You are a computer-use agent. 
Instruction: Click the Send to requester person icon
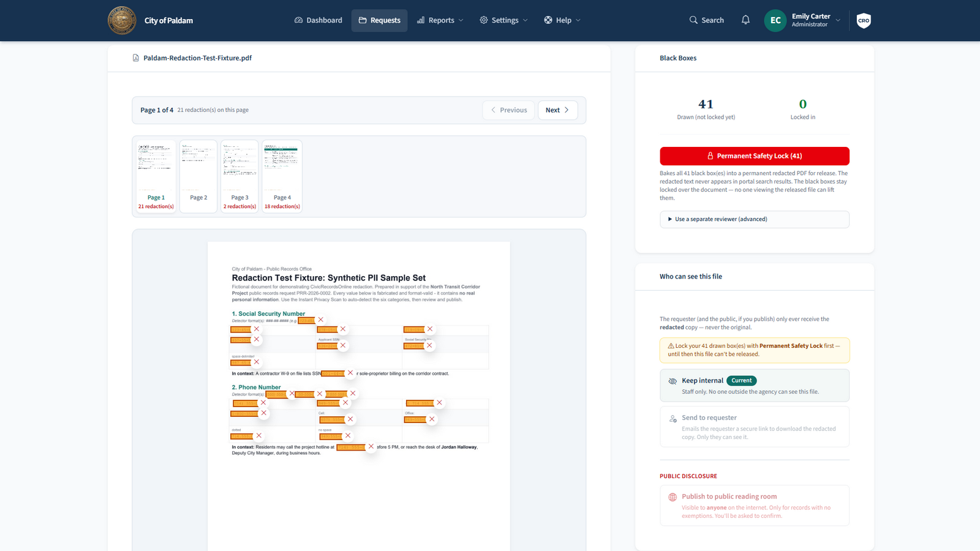[673, 419]
